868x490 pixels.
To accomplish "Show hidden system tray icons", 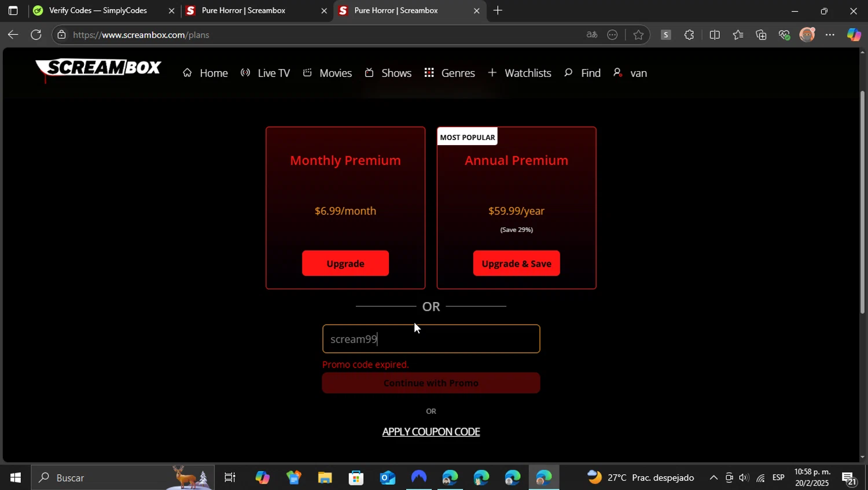I will tap(713, 478).
